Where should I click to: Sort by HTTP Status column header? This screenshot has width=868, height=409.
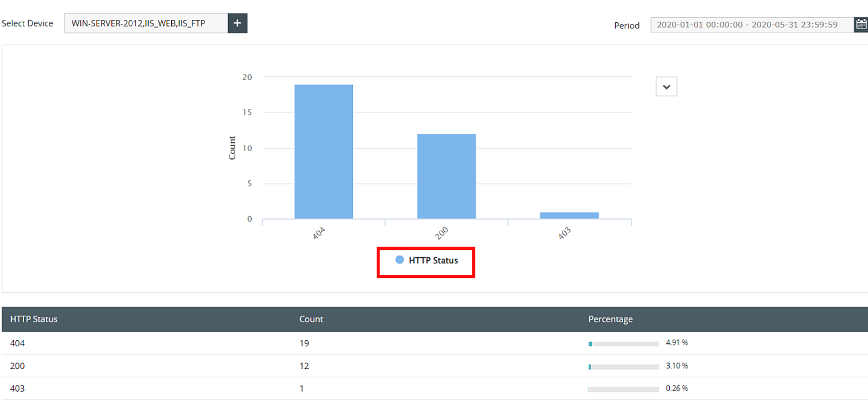34,319
